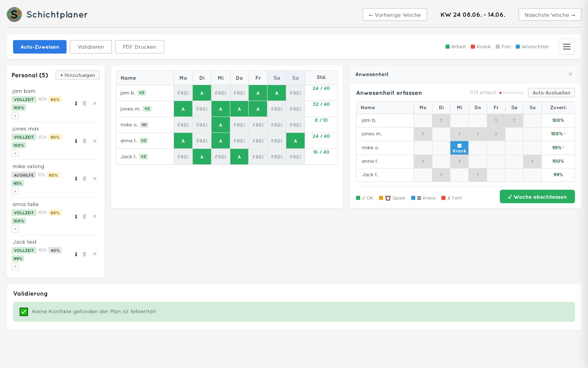Viewport: 588px width, 368px height.
Task: Click the attendance progress bar
Action: click(511, 93)
